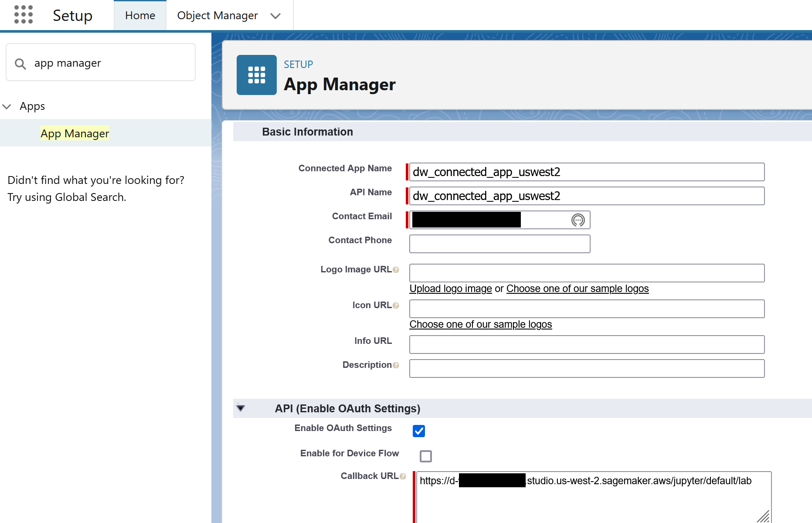The width and height of the screenshot is (812, 523).
Task: Click into the Contact Phone field
Action: [x=499, y=244]
